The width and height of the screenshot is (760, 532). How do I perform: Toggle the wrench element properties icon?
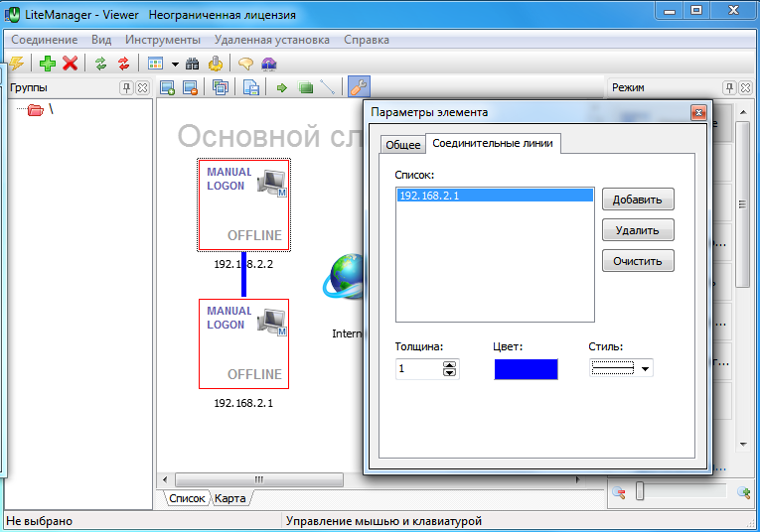pos(359,87)
